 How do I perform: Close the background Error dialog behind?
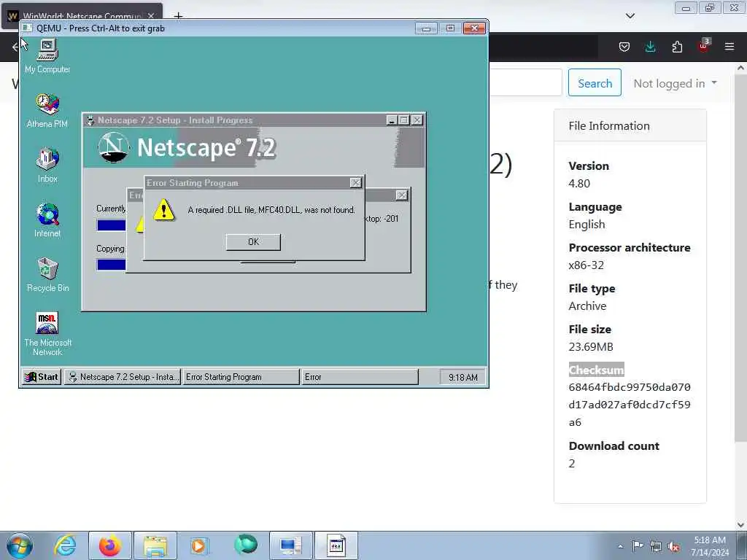402,195
